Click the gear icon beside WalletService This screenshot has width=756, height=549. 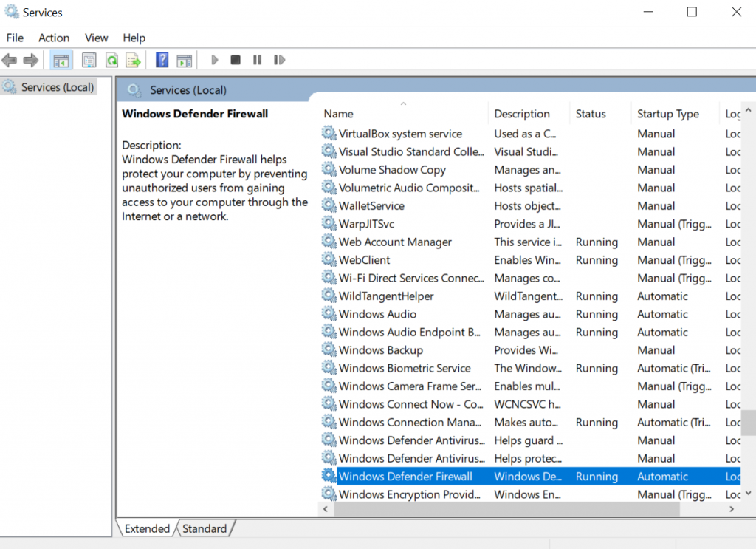329,205
